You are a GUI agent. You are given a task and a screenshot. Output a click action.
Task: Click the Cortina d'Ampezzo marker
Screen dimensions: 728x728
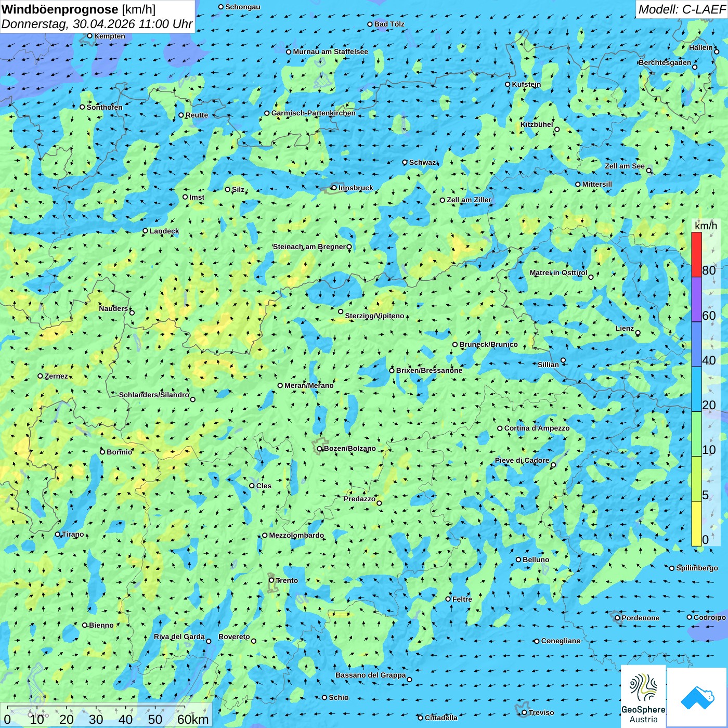click(x=500, y=428)
